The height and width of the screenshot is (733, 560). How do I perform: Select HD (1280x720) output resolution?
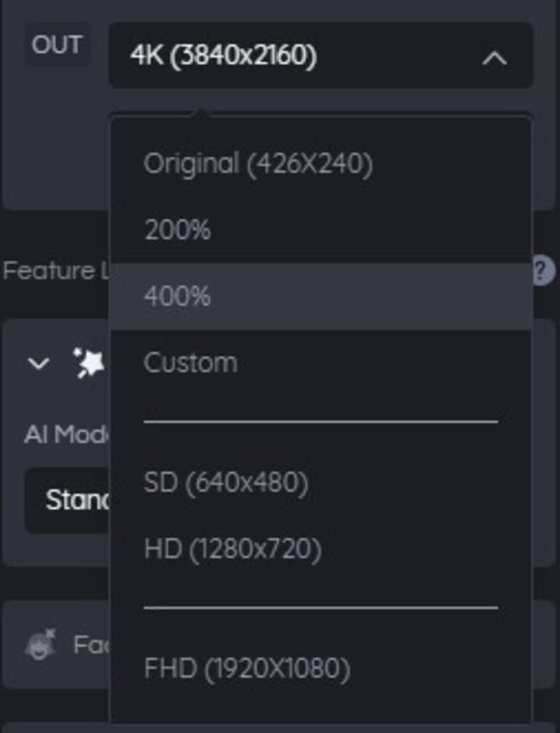(233, 549)
